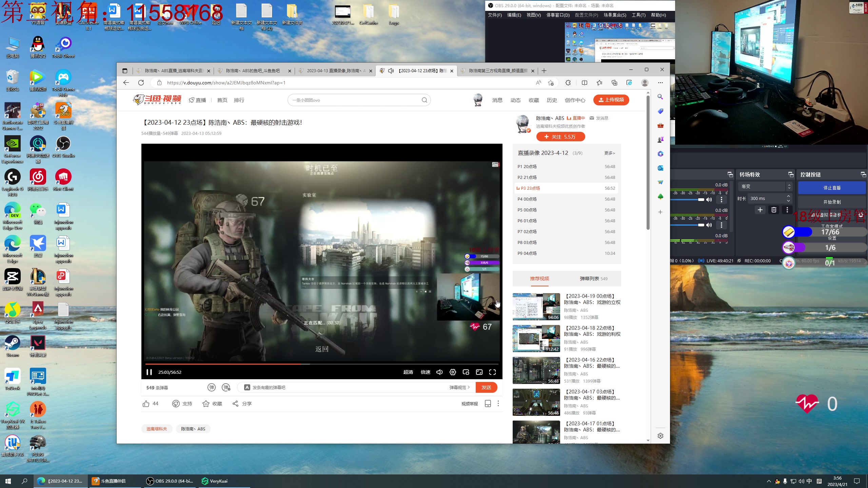
Task: Click the 上传视频 upload button
Action: pyautogui.click(x=611, y=100)
